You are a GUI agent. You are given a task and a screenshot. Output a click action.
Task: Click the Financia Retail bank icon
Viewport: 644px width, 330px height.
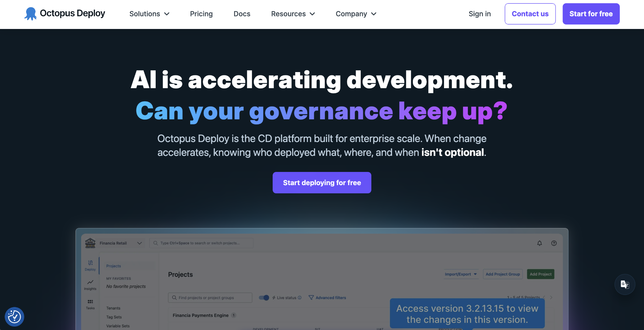(90, 243)
